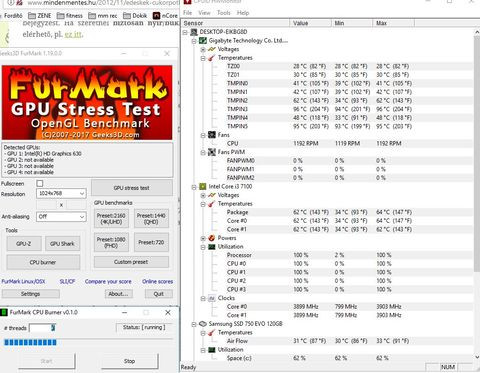Open the CPU burner tool

(43, 262)
